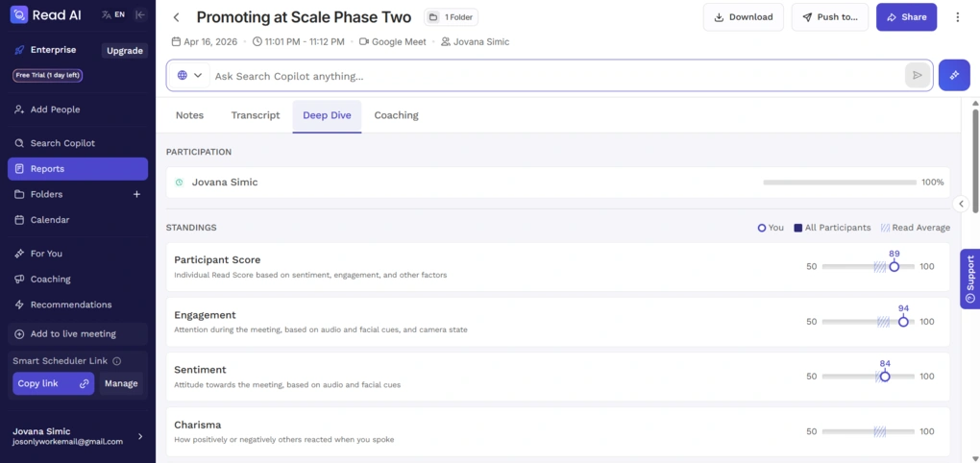
Task: Click the Smart Scheduler Link info icon
Action: tap(117, 361)
